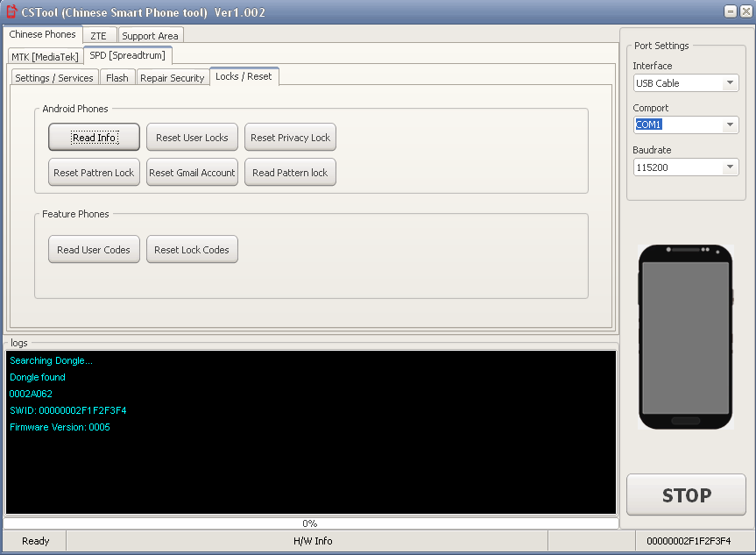Click the CSTool app icon in title bar

(11, 11)
